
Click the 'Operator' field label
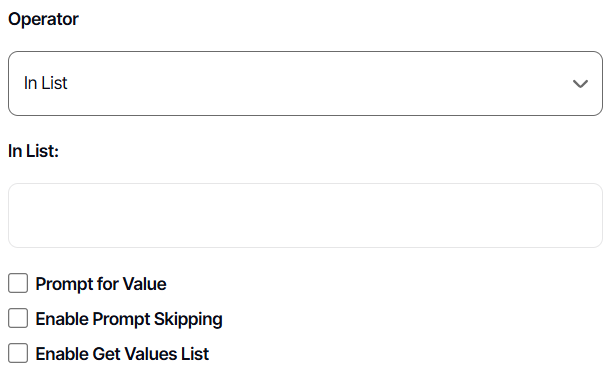[x=43, y=20]
